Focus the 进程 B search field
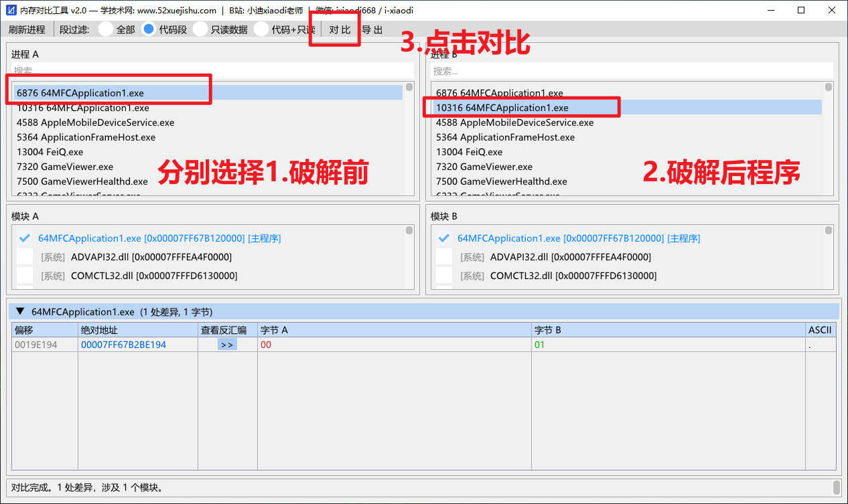 pos(632,70)
